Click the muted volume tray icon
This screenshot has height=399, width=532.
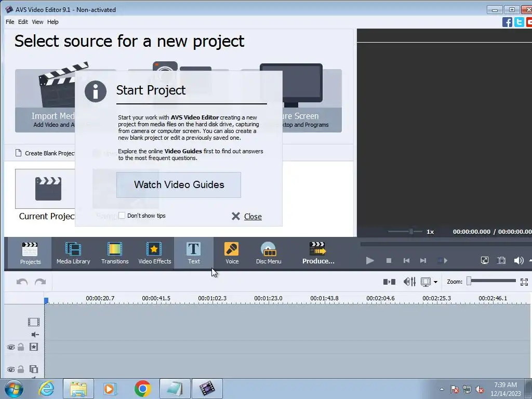(480, 389)
